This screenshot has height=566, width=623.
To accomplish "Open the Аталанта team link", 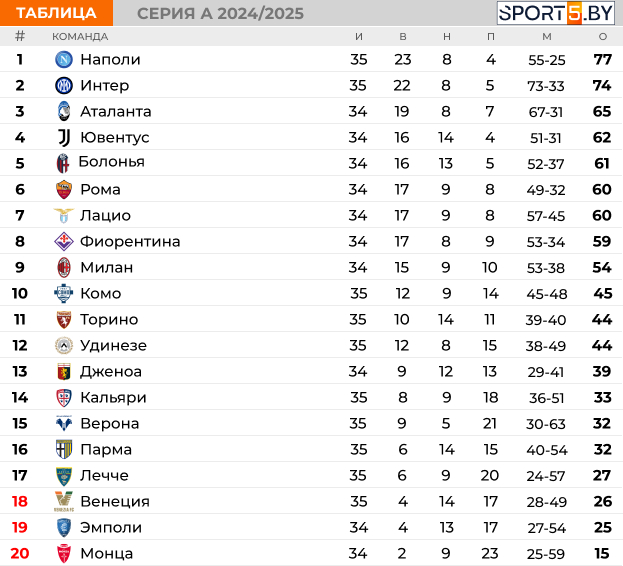I will click(x=116, y=112).
